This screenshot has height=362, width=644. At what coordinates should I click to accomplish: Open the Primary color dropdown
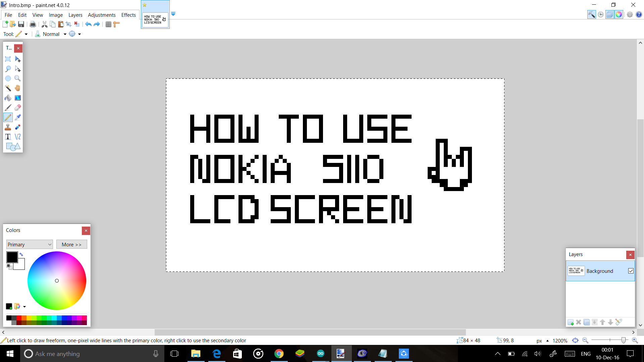(x=29, y=244)
